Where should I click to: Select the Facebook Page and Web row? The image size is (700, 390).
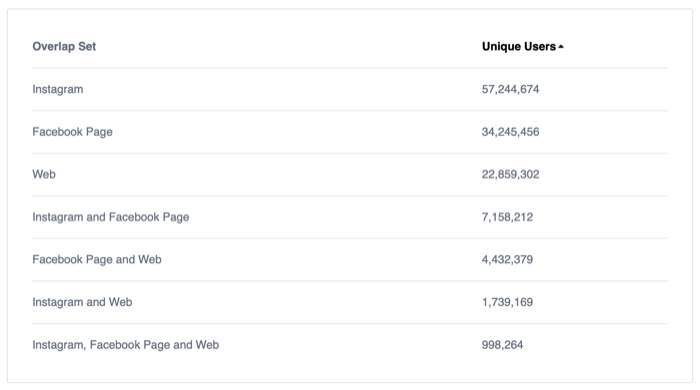coord(350,259)
